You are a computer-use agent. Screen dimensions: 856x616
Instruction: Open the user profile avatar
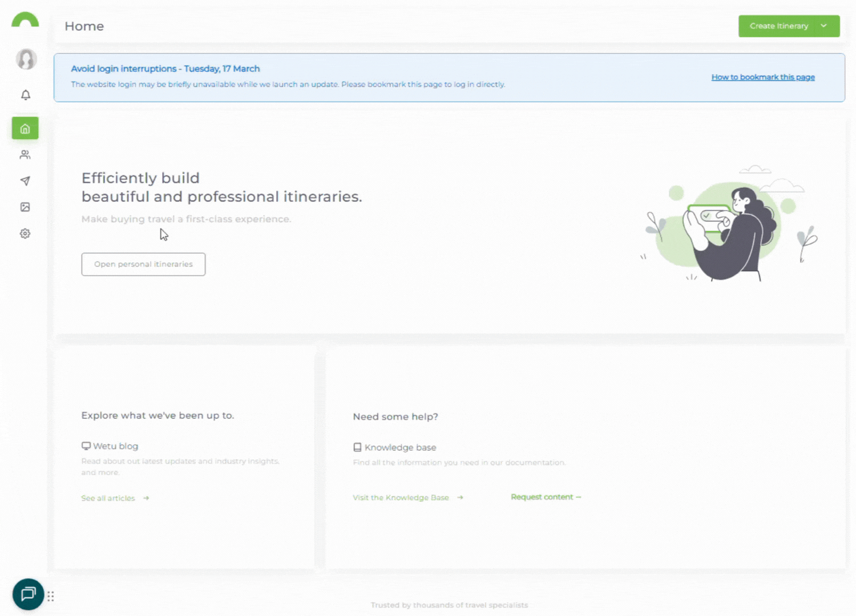pyautogui.click(x=26, y=59)
